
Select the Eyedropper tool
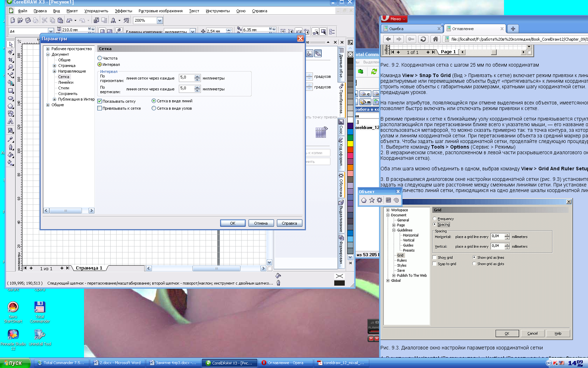[x=10, y=139]
